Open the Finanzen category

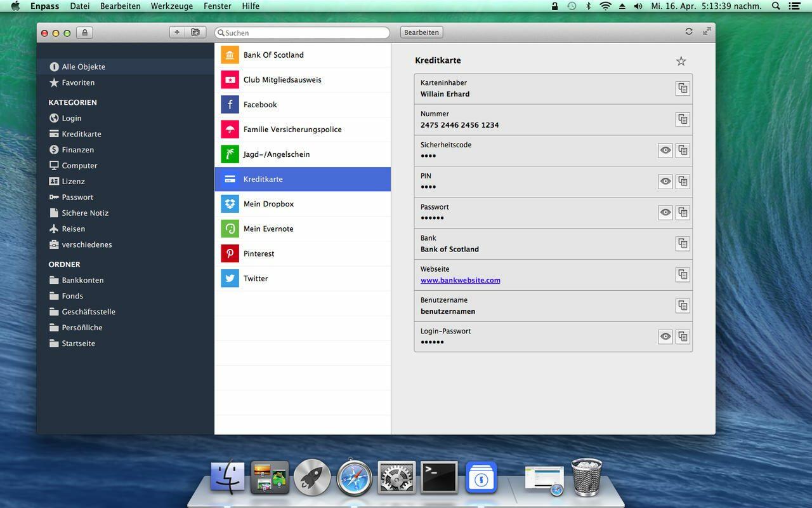click(x=126, y=150)
